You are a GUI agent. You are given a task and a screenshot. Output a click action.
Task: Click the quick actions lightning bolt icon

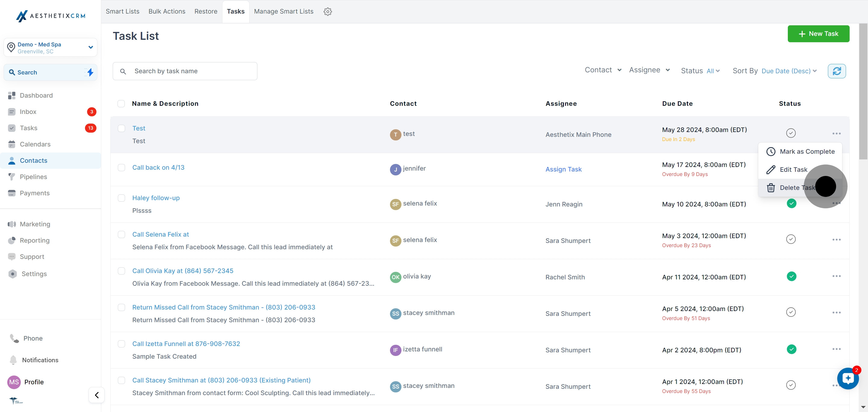click(x=90, y=72)
